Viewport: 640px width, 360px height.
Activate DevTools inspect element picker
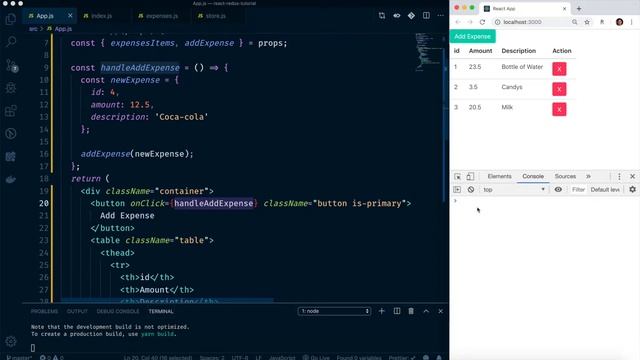click(458, 176)
